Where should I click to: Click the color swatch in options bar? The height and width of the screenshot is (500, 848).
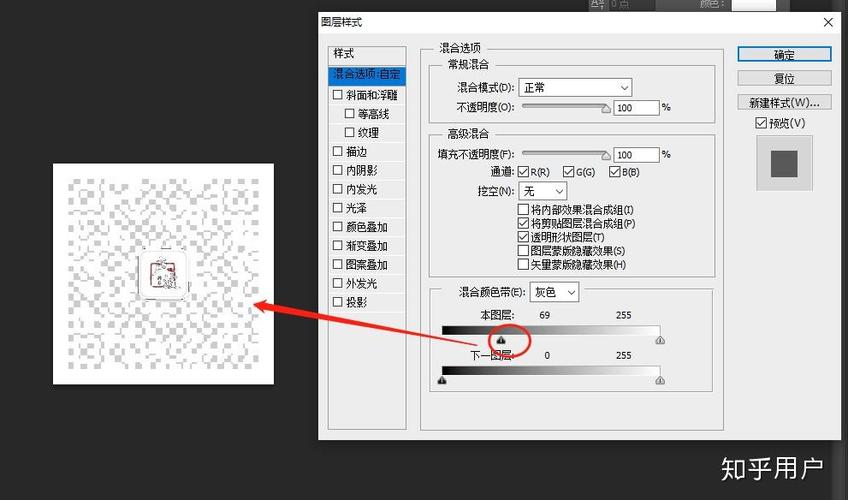tap(753, 5)
